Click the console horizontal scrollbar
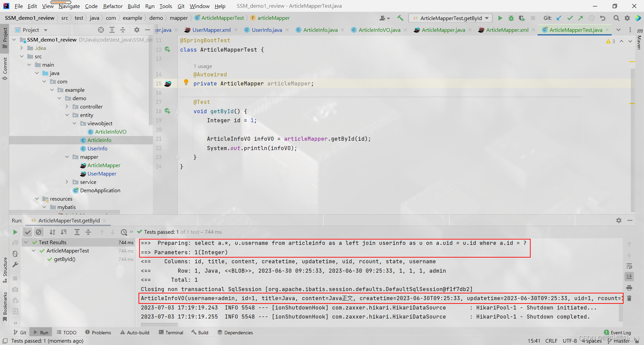This screenshot has height=345, width=644. click(x=159, y=325)
